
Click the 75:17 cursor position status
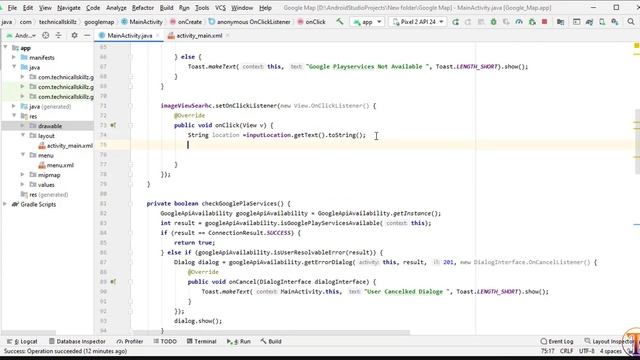(547, 351)
